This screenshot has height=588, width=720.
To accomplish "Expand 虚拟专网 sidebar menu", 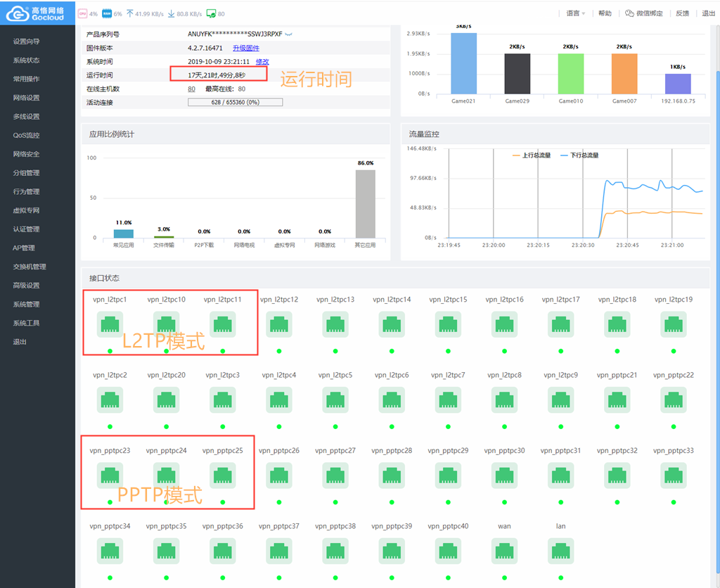I will pos(26,210).
